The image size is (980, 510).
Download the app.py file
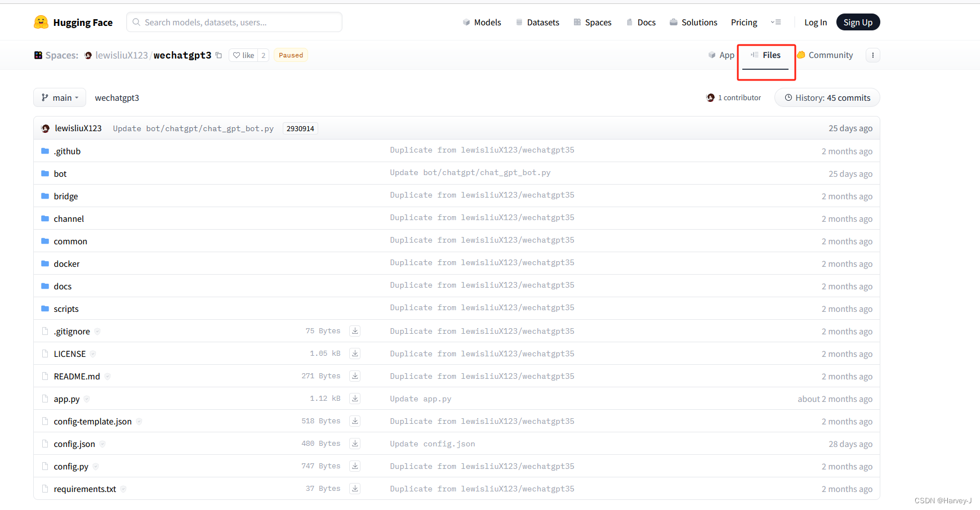[355, 399]
